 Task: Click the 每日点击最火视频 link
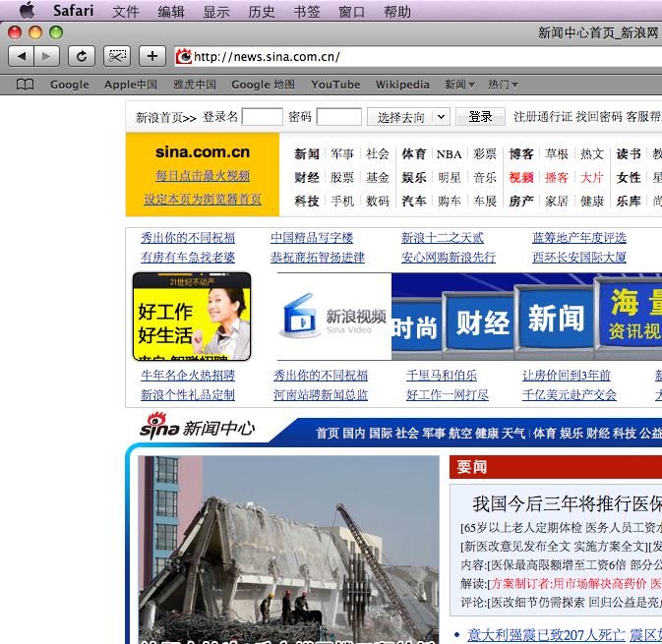[x=203, y=176]
